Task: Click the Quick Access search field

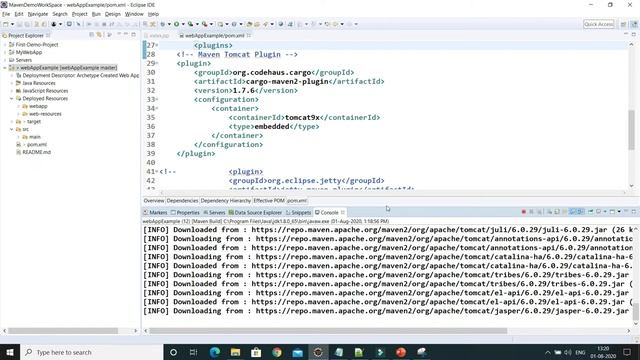Action: click(x=599, y=24)
